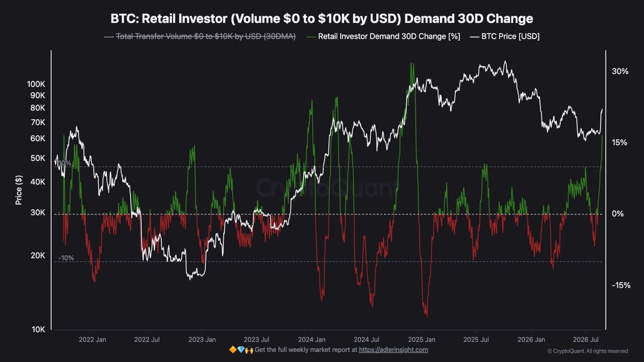Toggle the struck-through Total Transfer Volume legend entry
The height and width of the screenshot is (362, 644).
click(199, 36)
